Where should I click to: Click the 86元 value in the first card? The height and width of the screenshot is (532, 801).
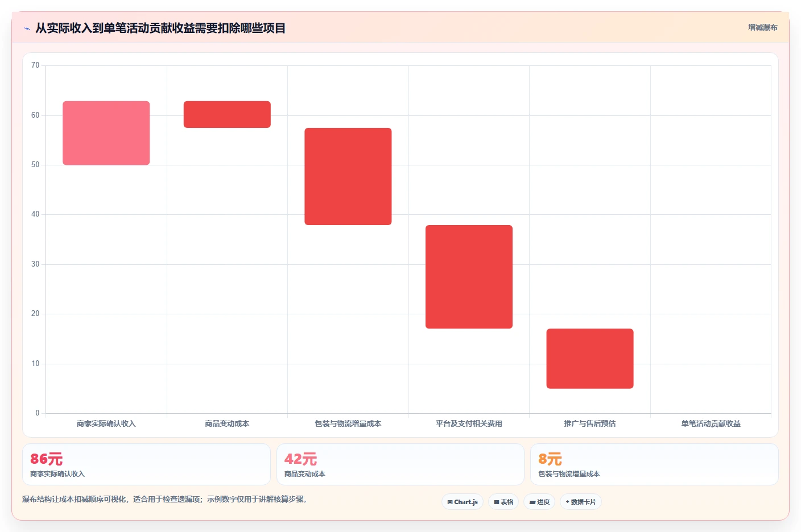47,459
